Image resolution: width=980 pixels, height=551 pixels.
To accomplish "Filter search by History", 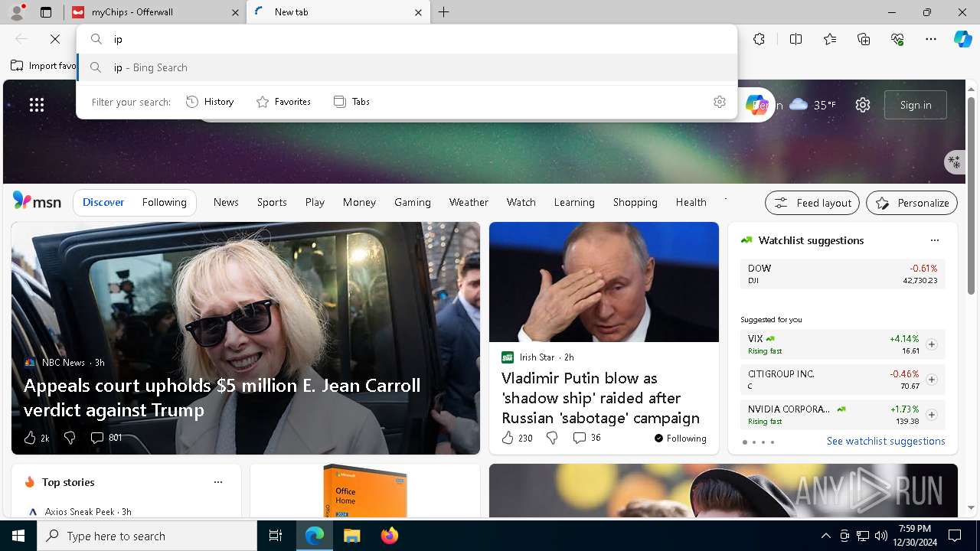I will click(x=211, y=102).
